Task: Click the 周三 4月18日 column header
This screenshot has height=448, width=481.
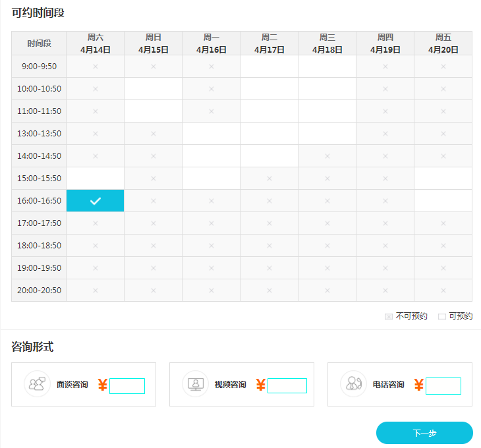Action: (327, 43)
